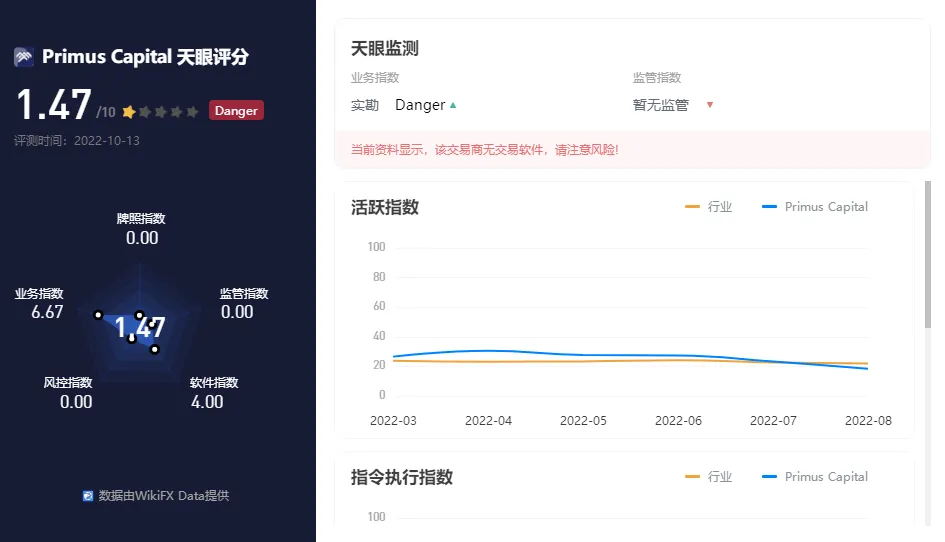The width and height of the screenshot is (945, 542).
Task: Click the 风控指数 0.00 value
Action: coord(76,402)
